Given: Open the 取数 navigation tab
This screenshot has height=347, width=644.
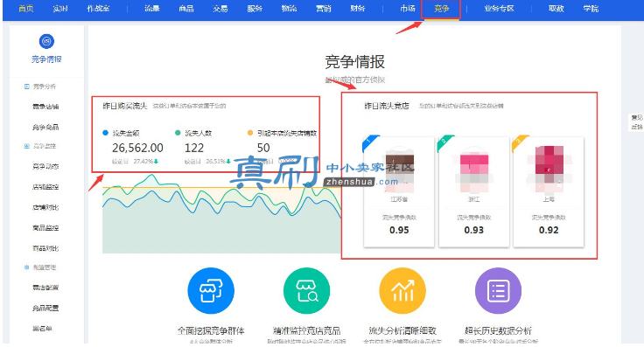Looking at the screenshot, I should pos(556,9).
